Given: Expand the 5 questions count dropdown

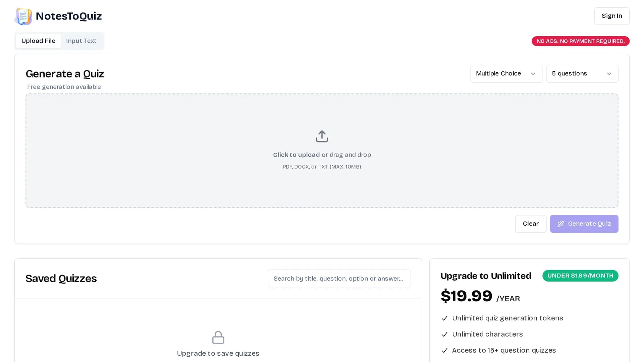Looking at the screenshot, I should point(582,74).
